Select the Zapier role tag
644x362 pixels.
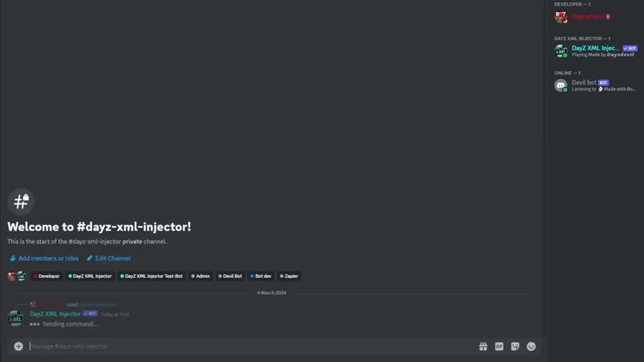[289, 277]
